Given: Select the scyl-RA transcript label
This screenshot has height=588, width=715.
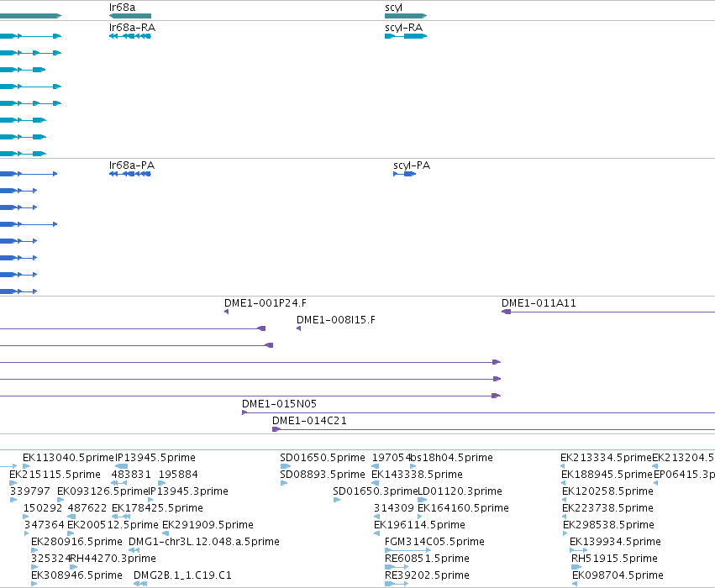Looking at the screenshot, I should [403, 28].
